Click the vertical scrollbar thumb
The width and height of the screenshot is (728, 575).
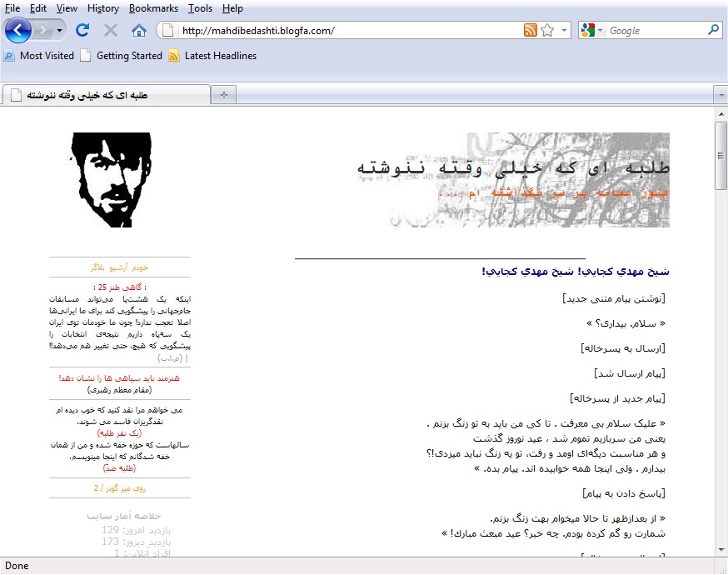click(721, 156)
